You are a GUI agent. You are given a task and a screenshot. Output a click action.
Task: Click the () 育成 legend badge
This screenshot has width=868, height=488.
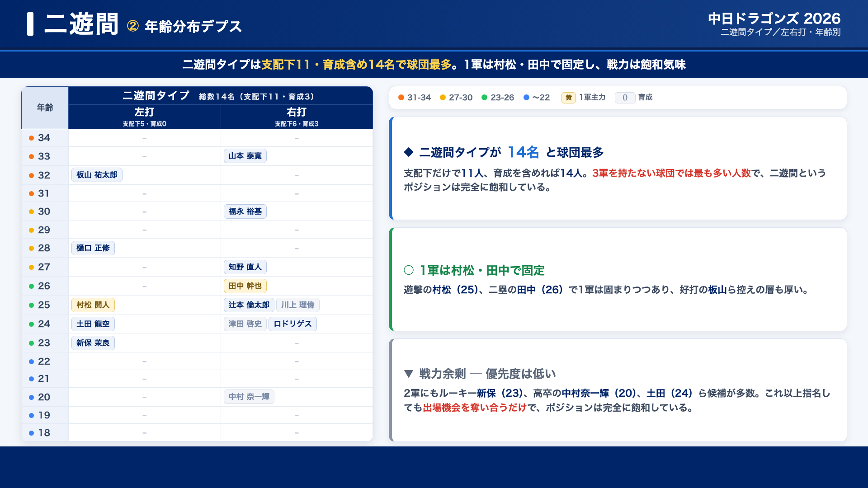click(x=625, y=98)
